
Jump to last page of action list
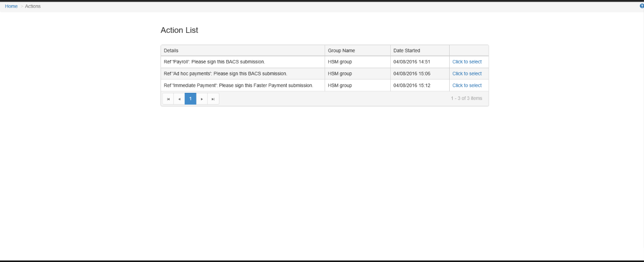[x=213, y=99]
